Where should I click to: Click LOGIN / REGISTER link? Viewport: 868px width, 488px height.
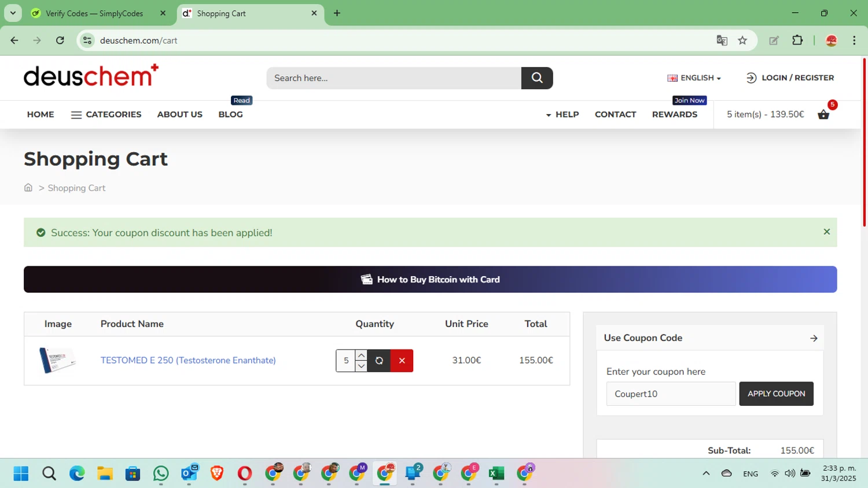[790, 78]
